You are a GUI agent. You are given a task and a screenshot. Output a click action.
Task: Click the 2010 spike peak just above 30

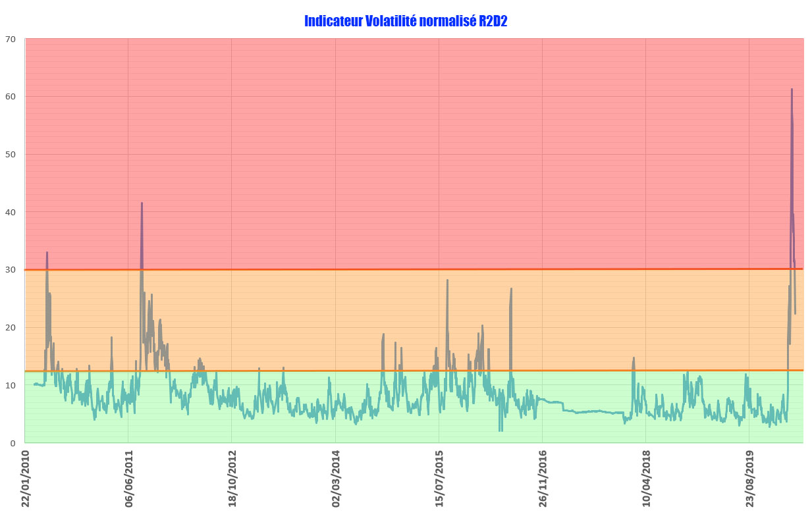pyautogui.click(x=47, y=252)
